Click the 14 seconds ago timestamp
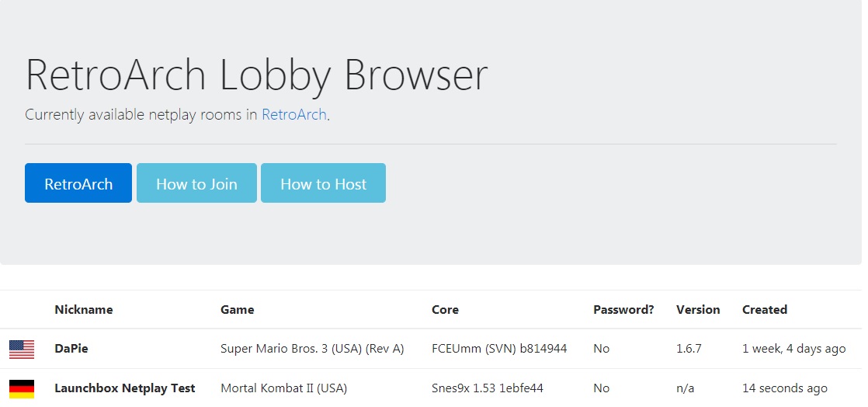The width and height of the screenshot is (868, 407). (x=785, y=388)
